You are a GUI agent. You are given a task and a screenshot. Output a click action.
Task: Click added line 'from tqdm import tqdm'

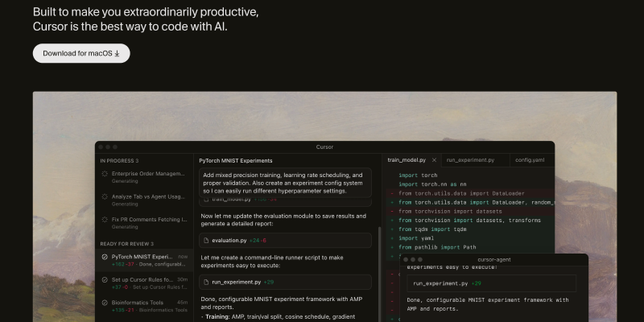pyautogui.click(x=470, y=229)
